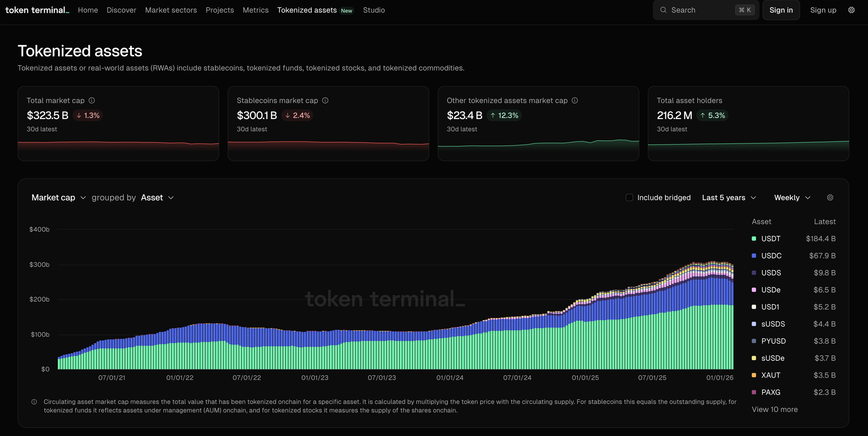Click the PAXG legend swatch

pos(754,392)
